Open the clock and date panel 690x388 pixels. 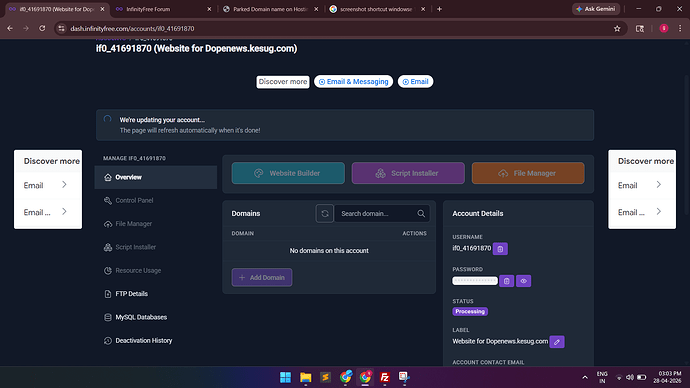[x=667, y=377]
